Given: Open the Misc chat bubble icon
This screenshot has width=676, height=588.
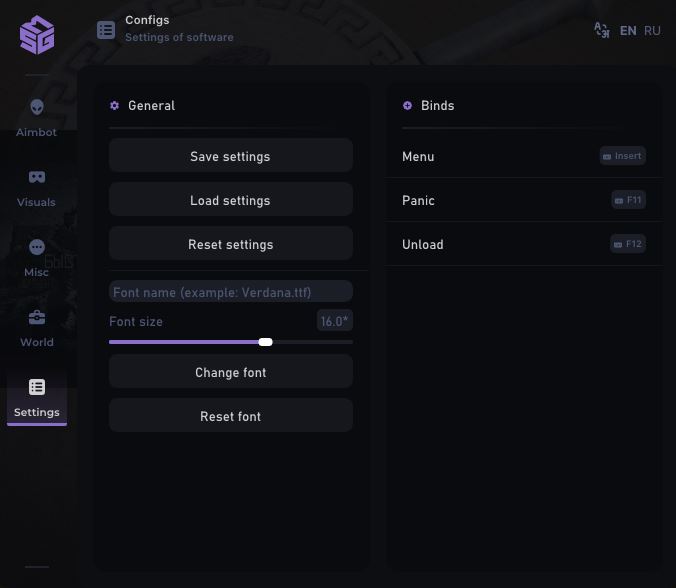Looking at the screenshot, I should click(x=37, y=247).
